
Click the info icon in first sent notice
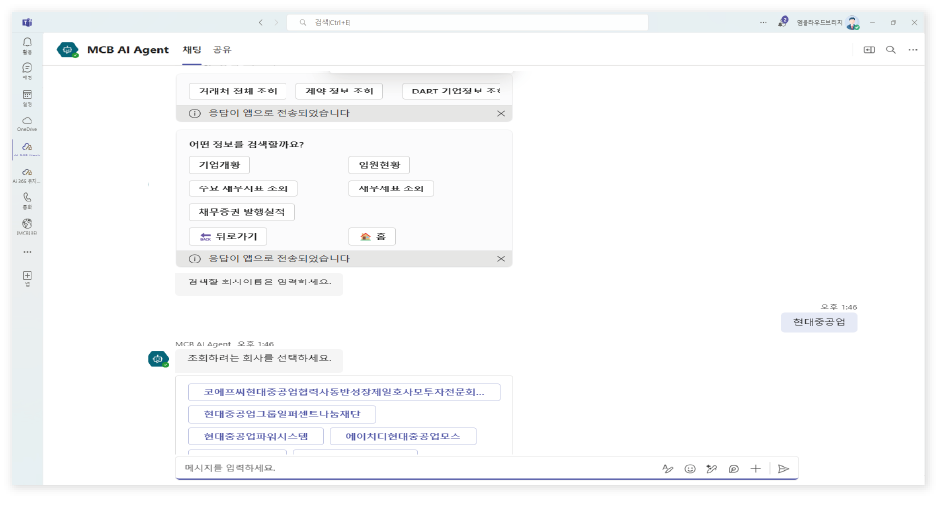coord(195,114)
